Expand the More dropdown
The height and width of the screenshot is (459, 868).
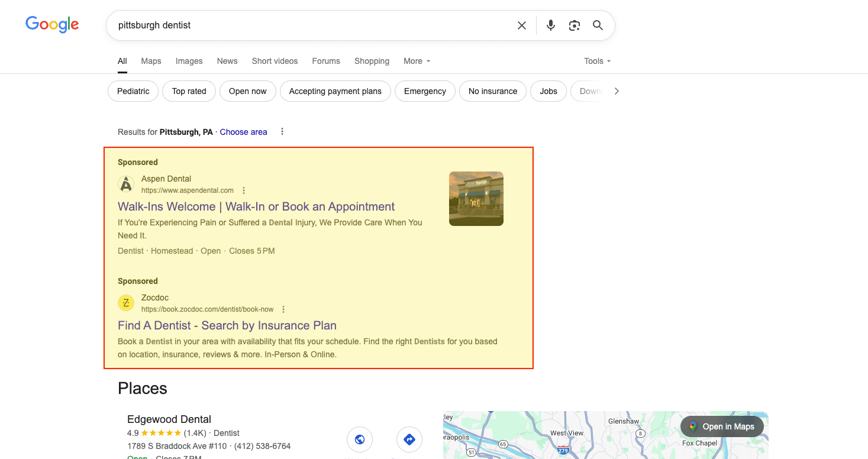417,61
